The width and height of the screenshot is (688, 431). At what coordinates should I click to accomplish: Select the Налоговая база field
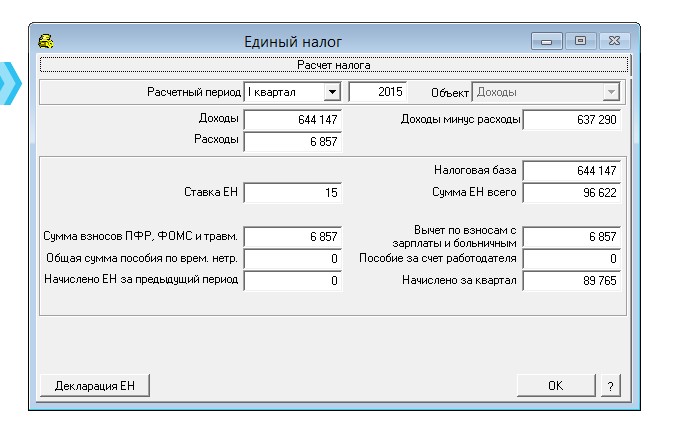(571, 170)
